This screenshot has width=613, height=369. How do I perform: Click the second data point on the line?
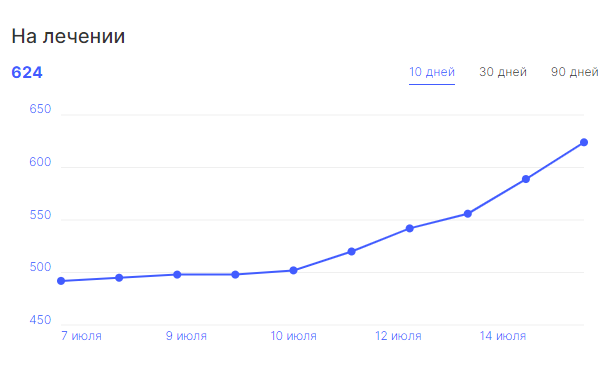[119, 278]
